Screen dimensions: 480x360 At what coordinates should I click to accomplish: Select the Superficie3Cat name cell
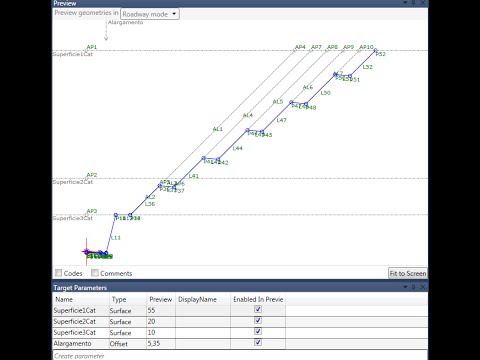coord(81,333)
